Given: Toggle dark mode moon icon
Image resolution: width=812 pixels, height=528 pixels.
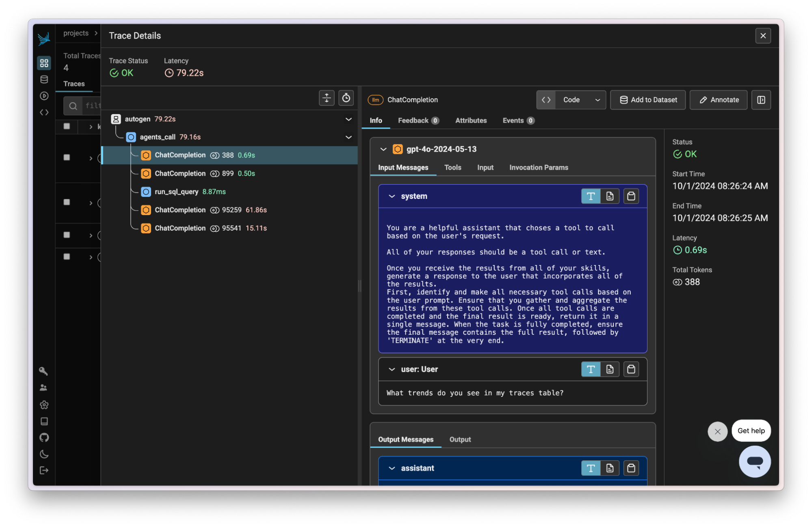Looking at the screenshot, I should coord(44,454).
